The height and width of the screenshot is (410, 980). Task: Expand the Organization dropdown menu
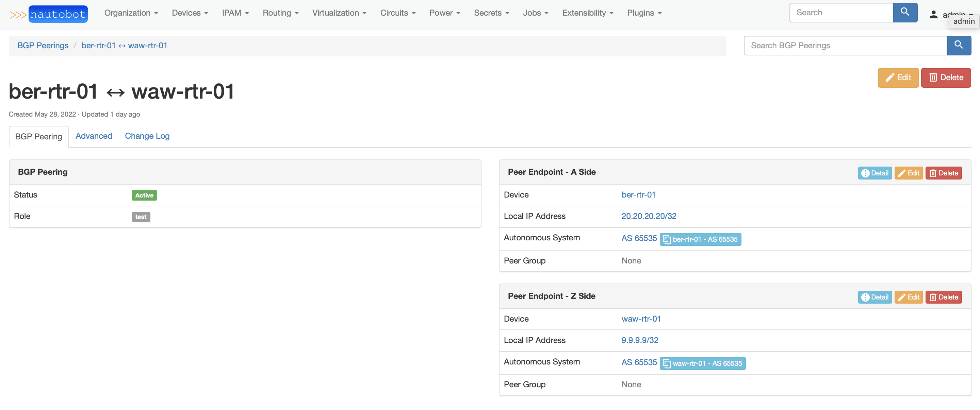click(131, 13)
